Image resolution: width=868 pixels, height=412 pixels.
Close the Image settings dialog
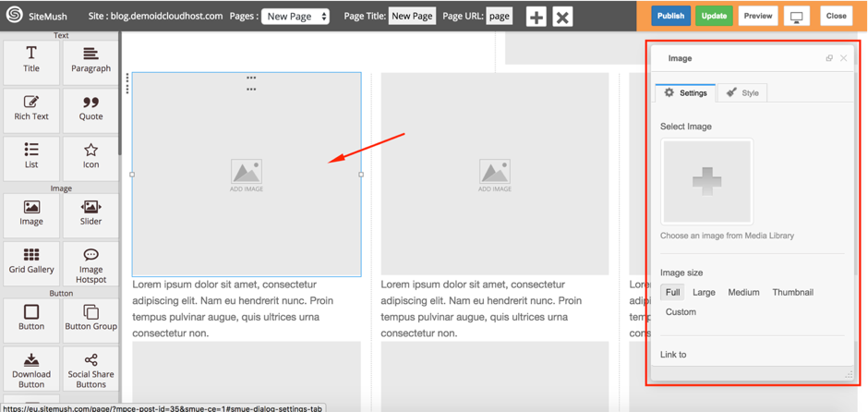click(x=844, y=58)
